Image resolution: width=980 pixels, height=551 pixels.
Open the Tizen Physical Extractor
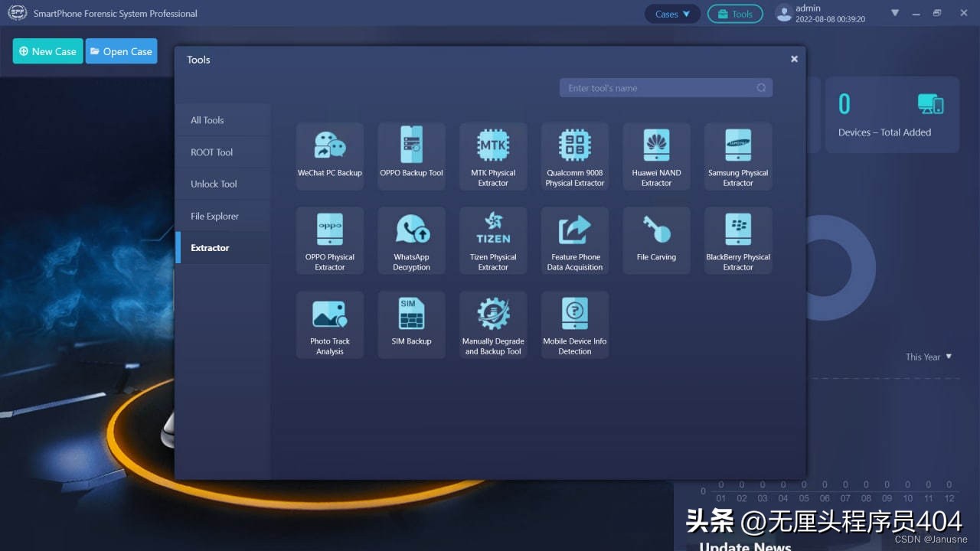pos(493,240)
